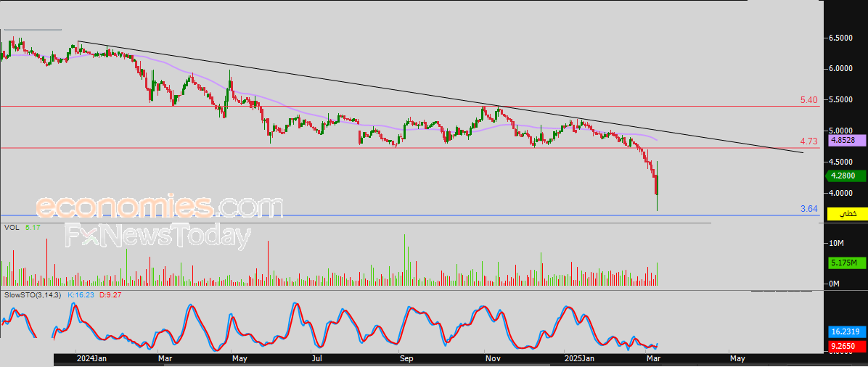Click the red D:9.27 stochastic reading
Image resolution: width=868 pixels, height=367 pixels.
pyautogui.click(x=109, y=295)
